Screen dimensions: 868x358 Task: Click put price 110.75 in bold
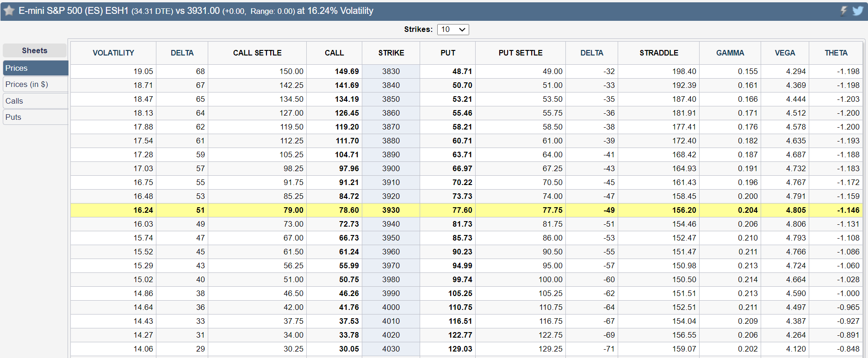click(x=460, y=307)
